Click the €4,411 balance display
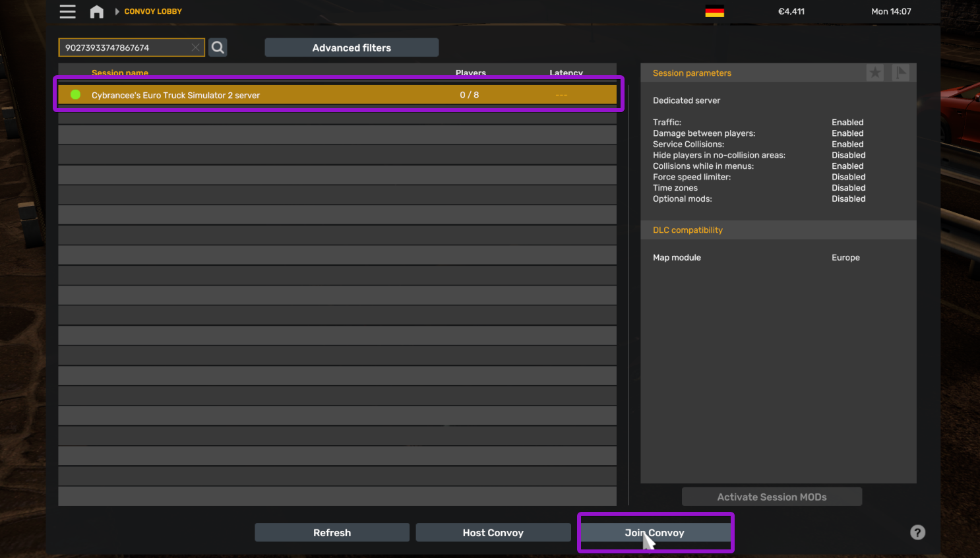 791,11
